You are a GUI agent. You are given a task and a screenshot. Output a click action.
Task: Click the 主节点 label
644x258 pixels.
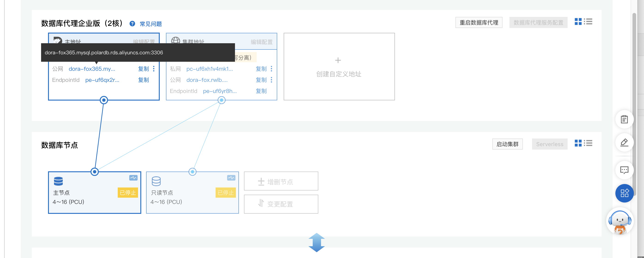click(x=61, y=193)
